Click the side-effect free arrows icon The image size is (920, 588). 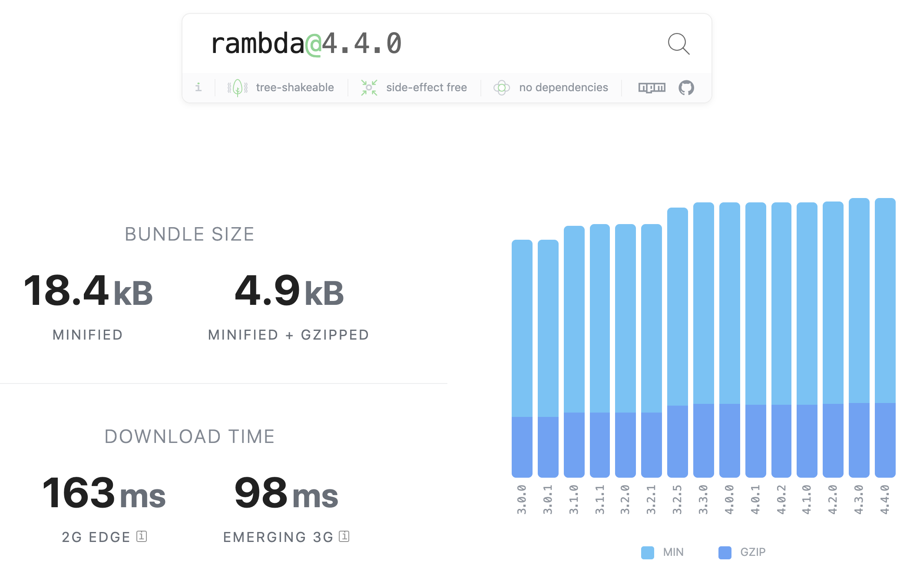(369, 87)
